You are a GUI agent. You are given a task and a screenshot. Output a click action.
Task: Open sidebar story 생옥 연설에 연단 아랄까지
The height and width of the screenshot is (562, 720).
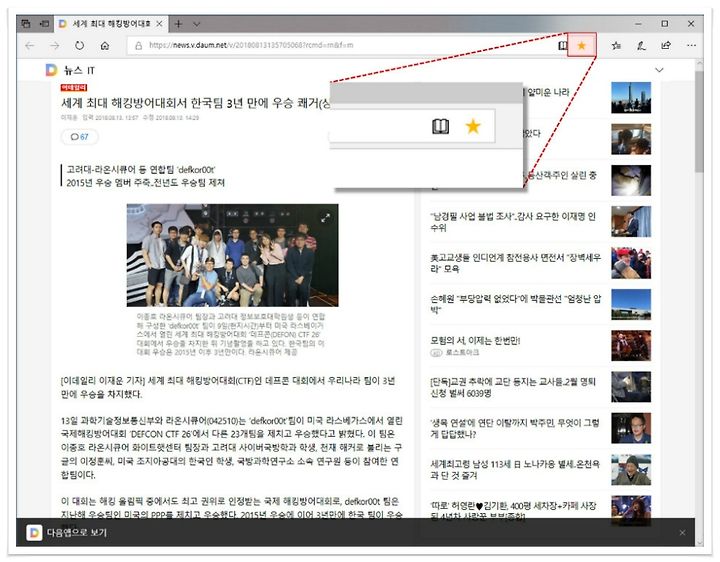(x=514, y=428)
